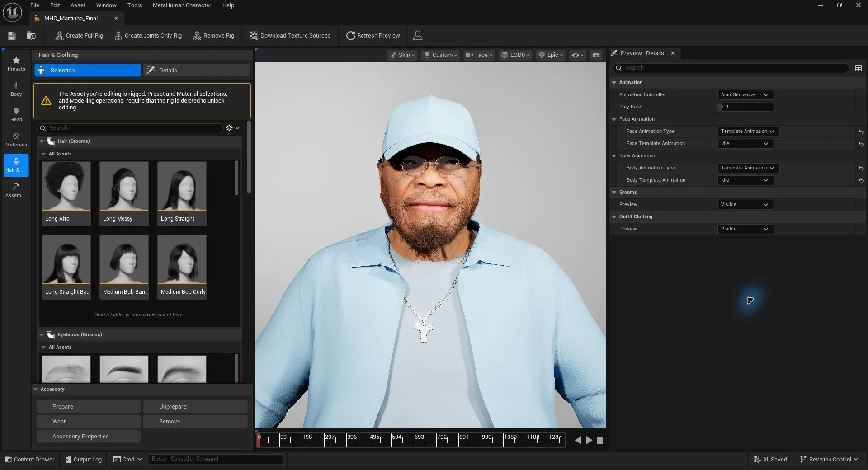Collapse the Eyebrows (Grooms) section
The image size is (868, 470).
tap(42, 335)
